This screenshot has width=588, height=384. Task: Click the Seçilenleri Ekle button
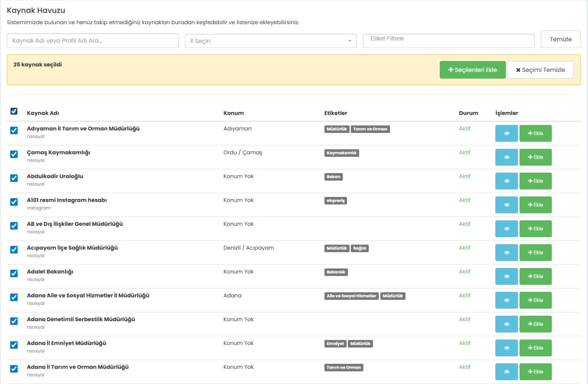472,70
